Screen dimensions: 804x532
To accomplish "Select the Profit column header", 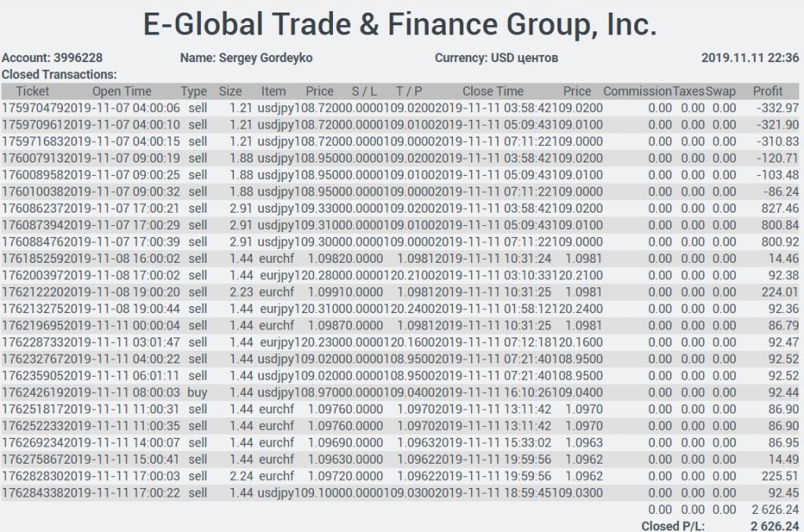I will (x=768, y=91).
